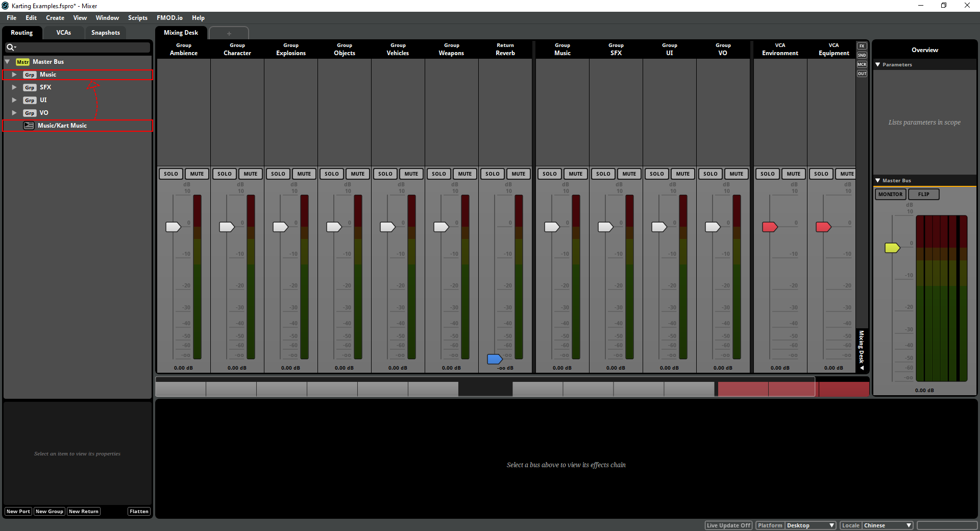Open the File menu
The width and height of the screenshot is (980, 531).
click(11, 18)
